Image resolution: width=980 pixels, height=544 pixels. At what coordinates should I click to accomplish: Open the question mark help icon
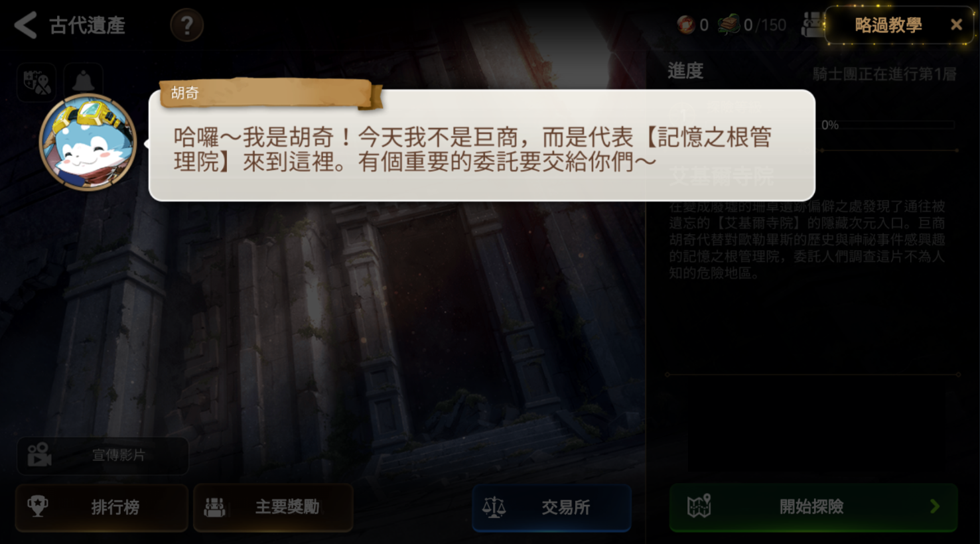point(187,25)
